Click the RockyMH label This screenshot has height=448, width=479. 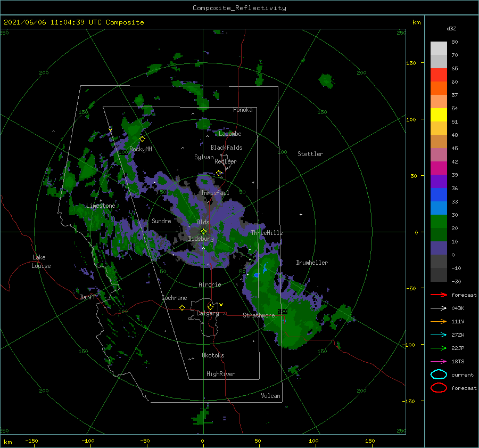(141, 149)
